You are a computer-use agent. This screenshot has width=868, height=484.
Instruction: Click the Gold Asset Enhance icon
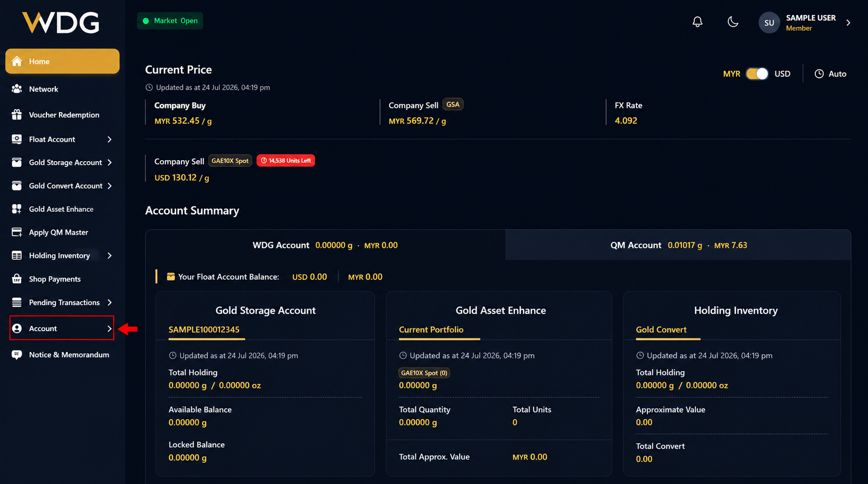[17, 209]
